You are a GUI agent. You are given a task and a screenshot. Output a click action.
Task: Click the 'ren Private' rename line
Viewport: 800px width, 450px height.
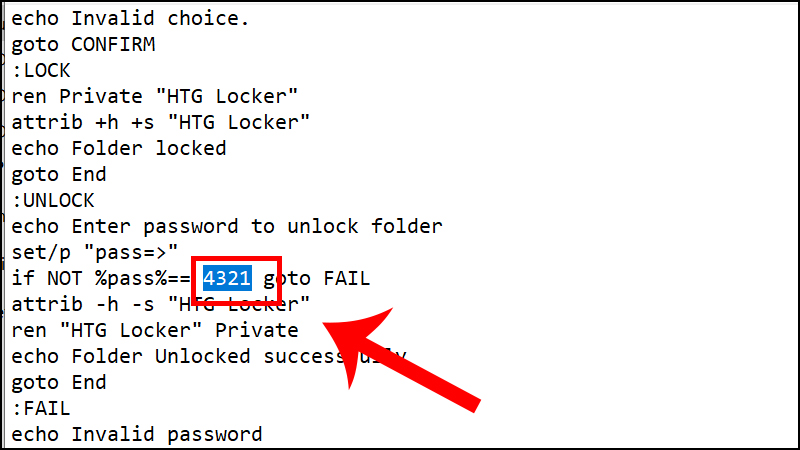point(155,97)
